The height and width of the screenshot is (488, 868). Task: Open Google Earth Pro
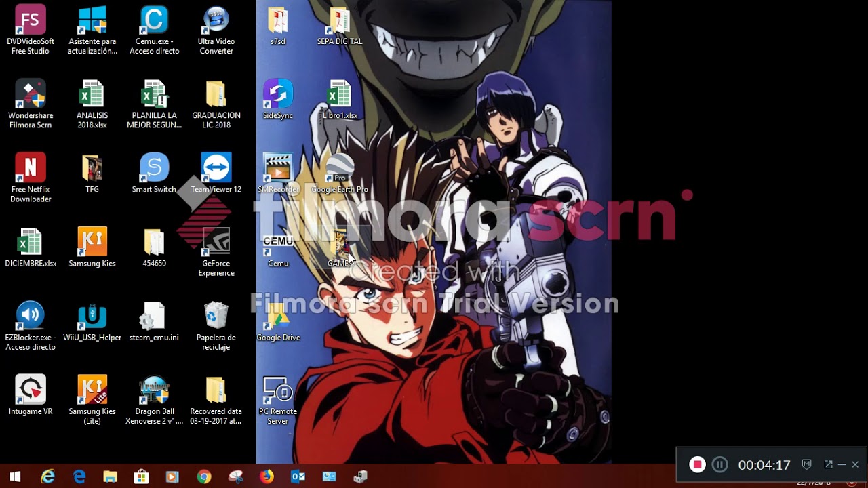point(340,174)
